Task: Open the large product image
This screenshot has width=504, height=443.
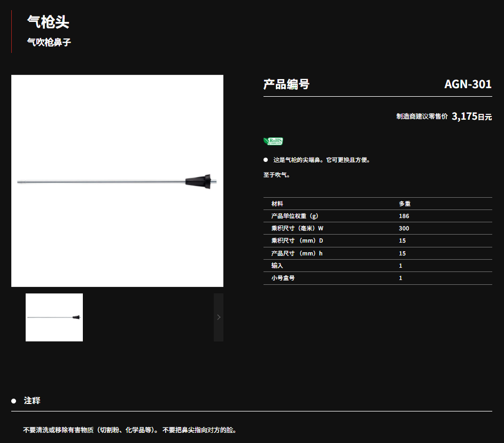Action: pyautogui.click(x=117, y=181)
